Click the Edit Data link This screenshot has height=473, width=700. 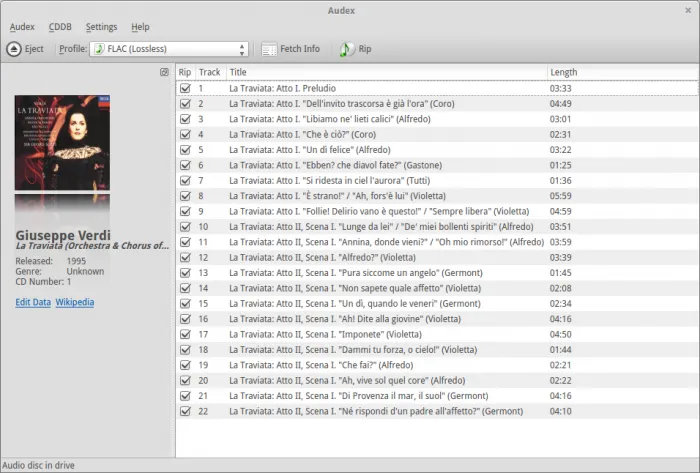point(33,302)
